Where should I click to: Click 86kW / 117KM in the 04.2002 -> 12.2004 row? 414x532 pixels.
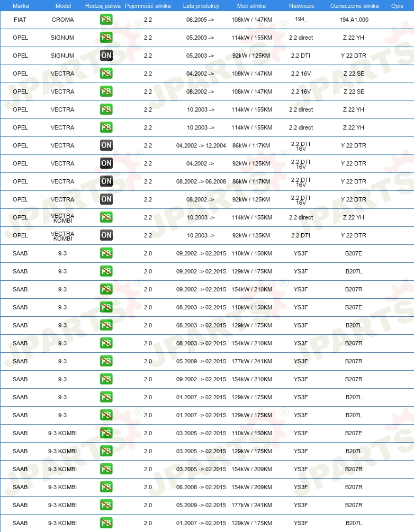pyautogui.click(x=251, y=145)
